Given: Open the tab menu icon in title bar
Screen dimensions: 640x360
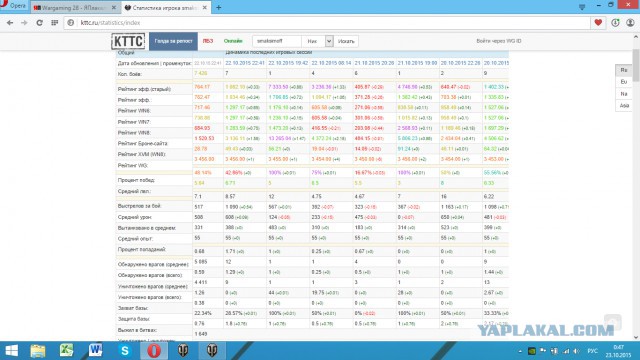Looking at the screenshot, I should pos(582,7).
